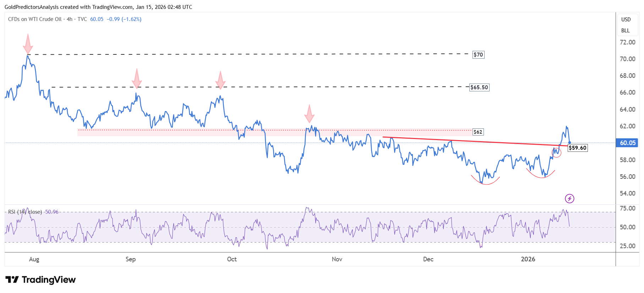Click the RSI (14, close) indicator legend

[25, 212]
